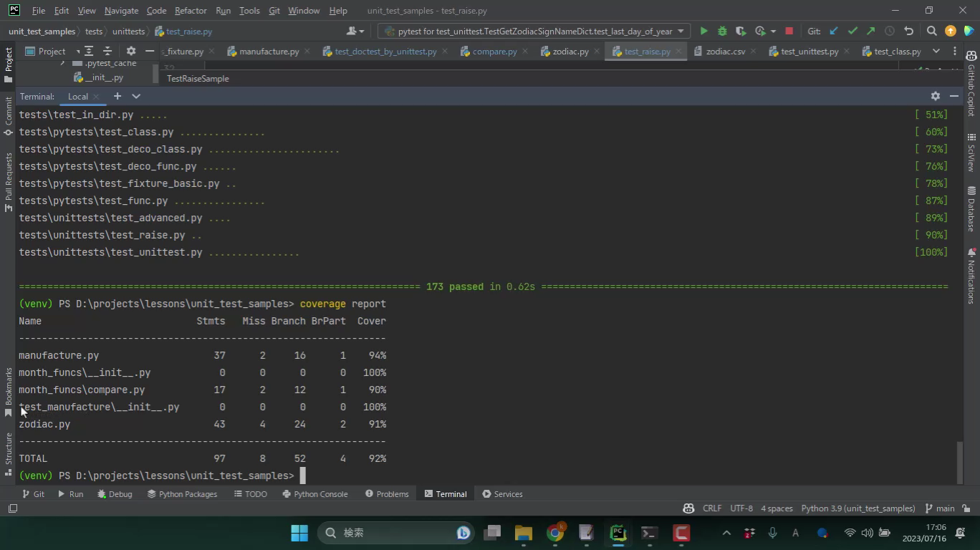The height and width of the screenshot is (550, 980).
Task: Expand all items in Project panel
Action: [x=89, y=52]
